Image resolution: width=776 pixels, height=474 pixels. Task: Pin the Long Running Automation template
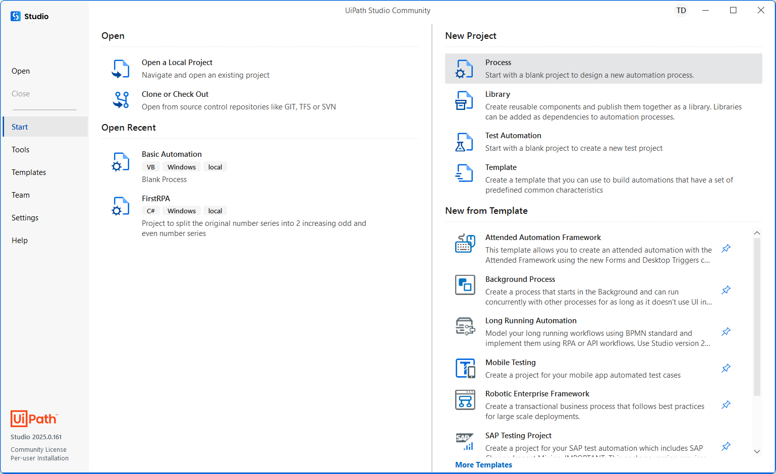click(726, 332)
